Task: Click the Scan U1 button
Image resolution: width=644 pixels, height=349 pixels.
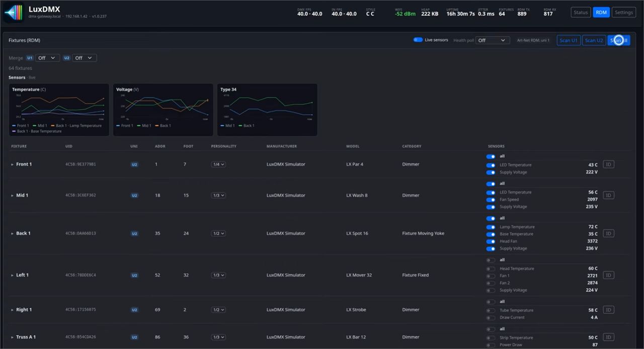Action: pos(569,40)
